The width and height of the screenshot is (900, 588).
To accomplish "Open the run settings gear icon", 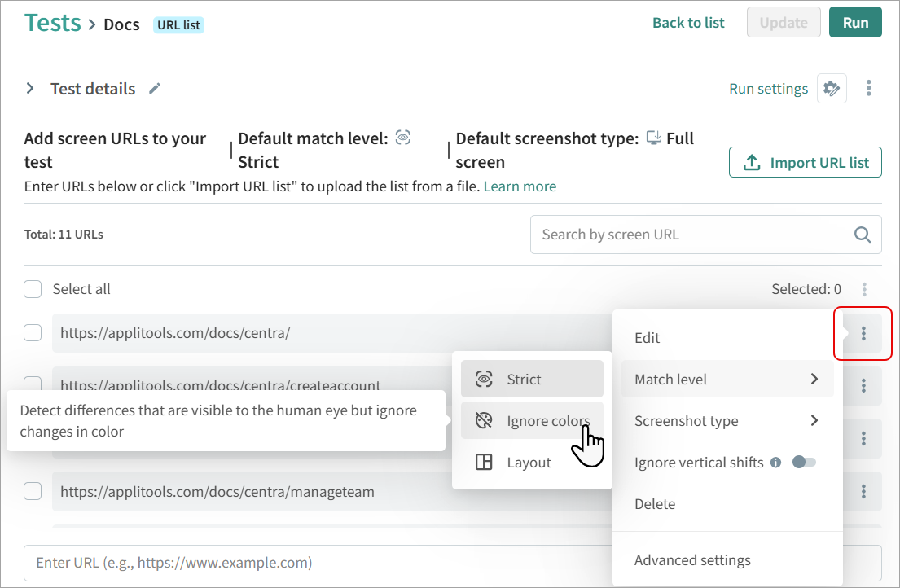I will click(832, 89).
